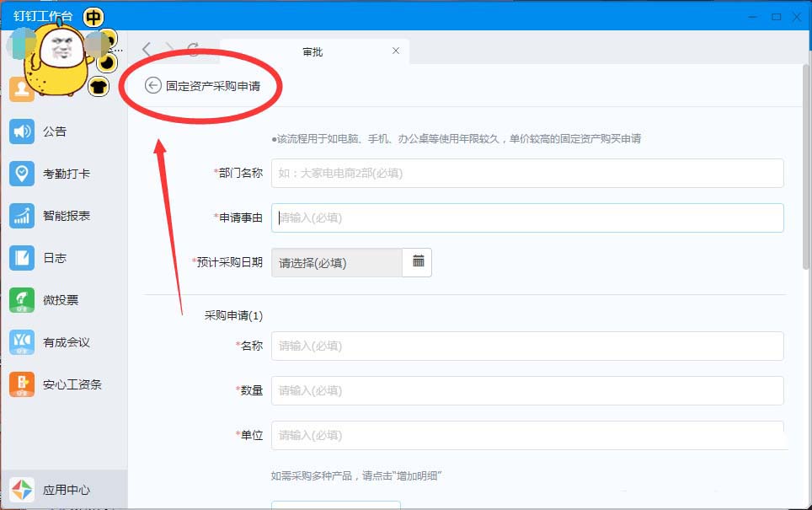
Task: Open the 公告 announcement icon
Action: [22, 132]
